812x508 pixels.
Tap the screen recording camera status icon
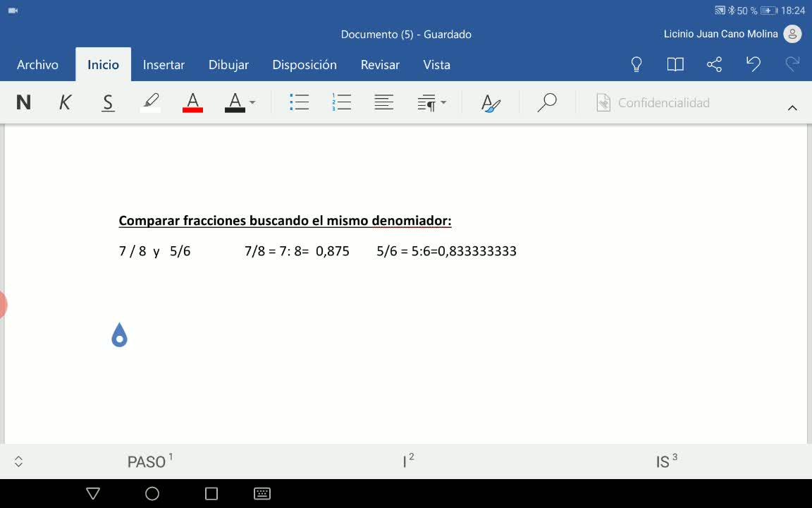[13, 11]
